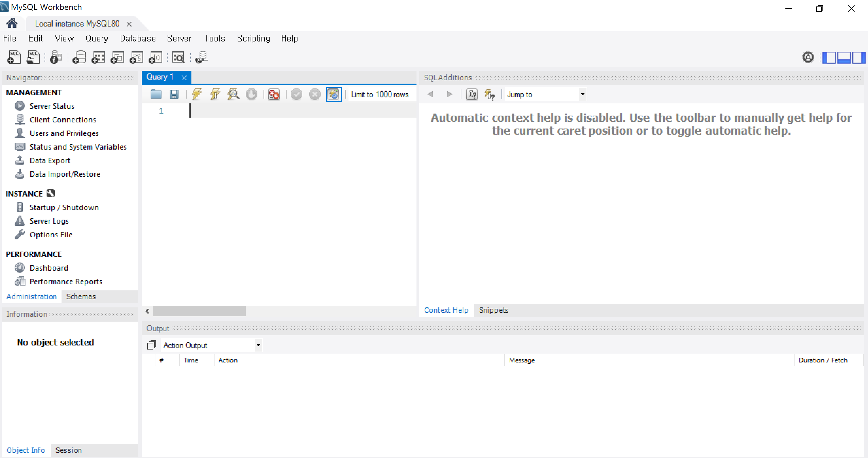Image resolution: width=868 pixels, height=458 pixels.
Task: Open the Database menu
Action: pos(138,38)
